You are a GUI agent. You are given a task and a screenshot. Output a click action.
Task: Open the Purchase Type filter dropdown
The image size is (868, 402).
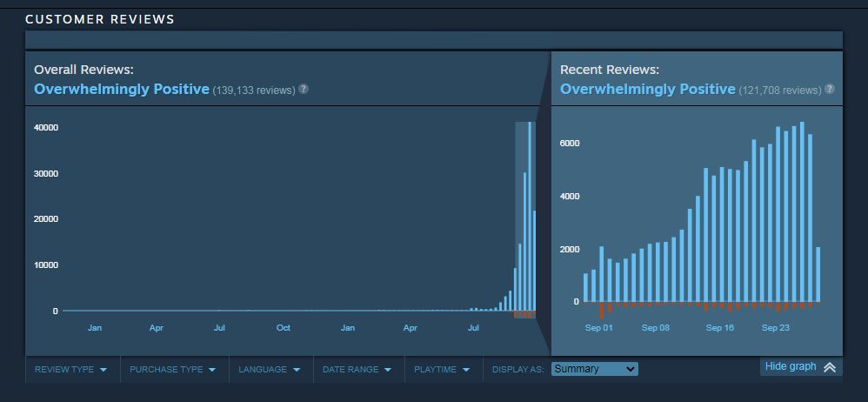pos(173,369)
